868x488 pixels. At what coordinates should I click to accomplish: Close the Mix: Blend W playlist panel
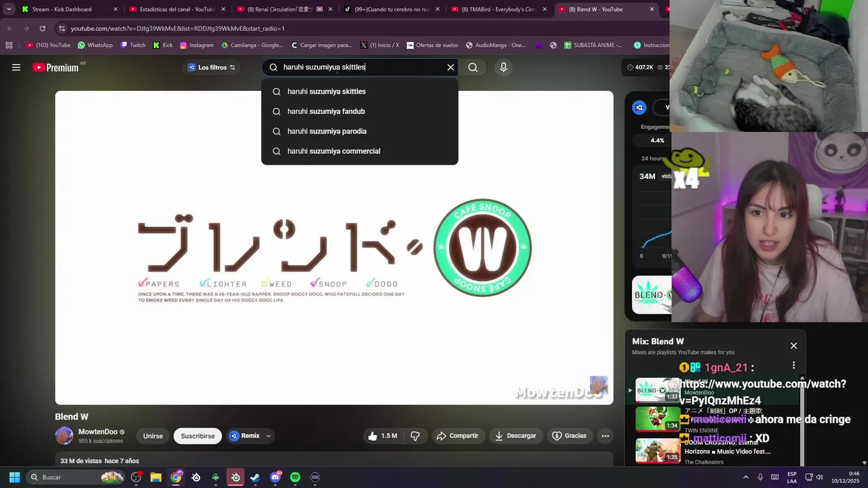pyautogui.click(x=793, y=346)
